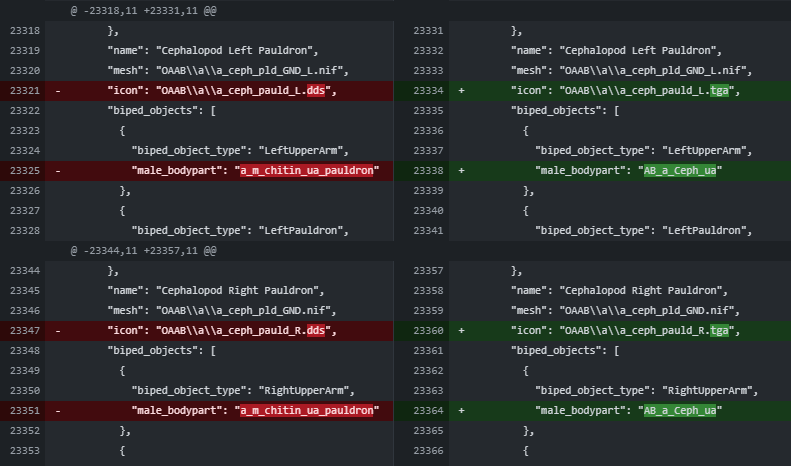Click "Cephalopod Left Pauldron" on line 23332

click(638, 50)
